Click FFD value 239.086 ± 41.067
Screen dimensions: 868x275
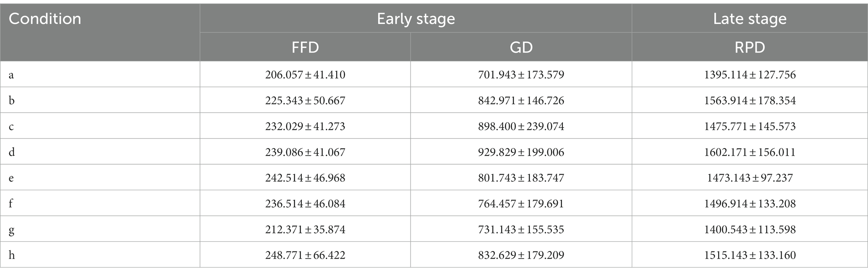coord(305,152)
